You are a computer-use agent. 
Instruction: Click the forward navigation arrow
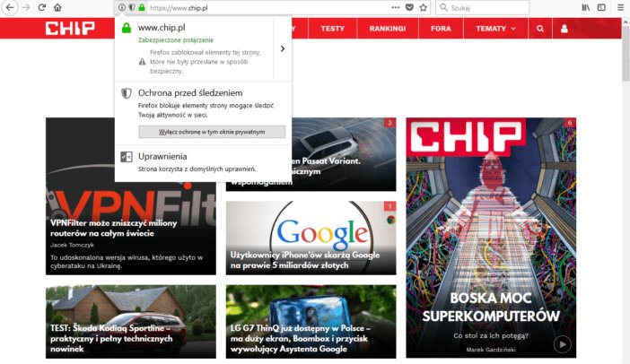(27, 8)
